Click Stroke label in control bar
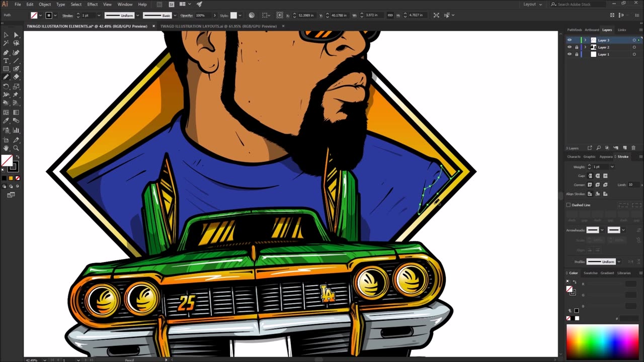The width and height of the screenshot is (644, 362). tap(67, 16)
